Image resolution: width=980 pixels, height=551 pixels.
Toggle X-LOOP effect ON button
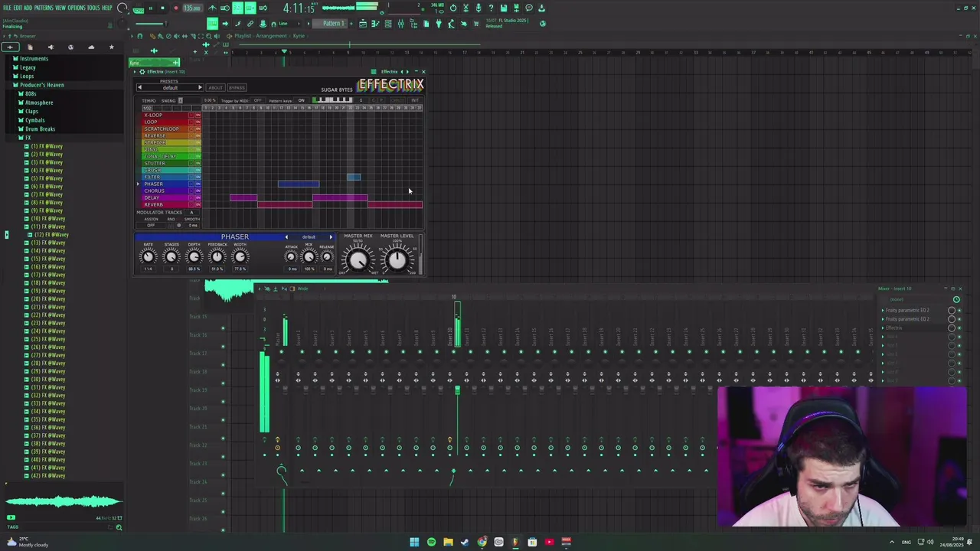click(x=198, y=115)
